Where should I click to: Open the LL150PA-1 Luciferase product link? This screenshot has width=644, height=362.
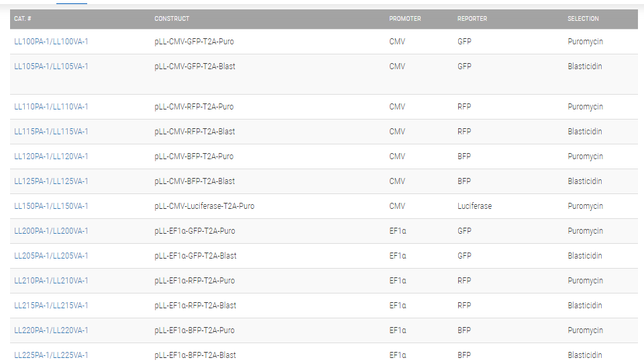click(32, 206)
